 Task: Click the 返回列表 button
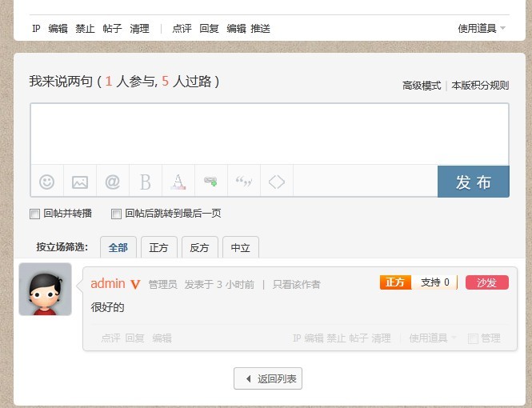coord(268,378)
